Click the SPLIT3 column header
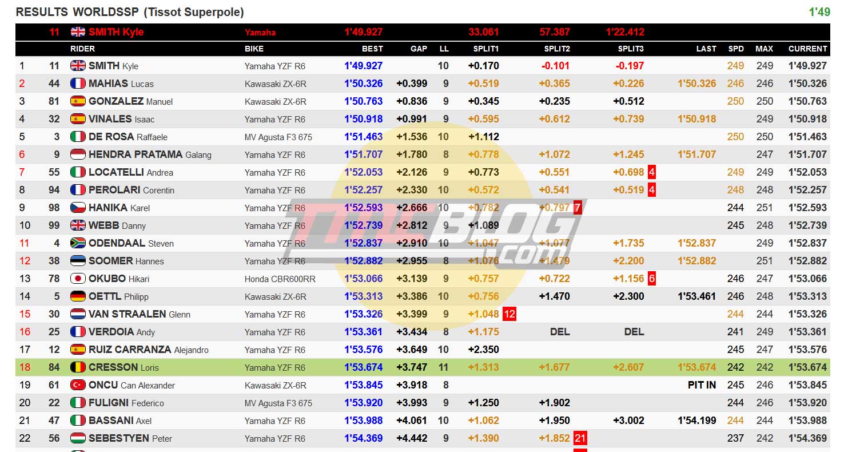Viewport: 868px width, 452px height. pos(631,49)
